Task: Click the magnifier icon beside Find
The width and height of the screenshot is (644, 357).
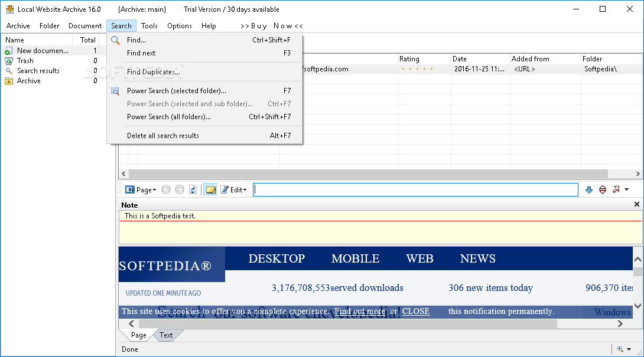Action: 115,40
